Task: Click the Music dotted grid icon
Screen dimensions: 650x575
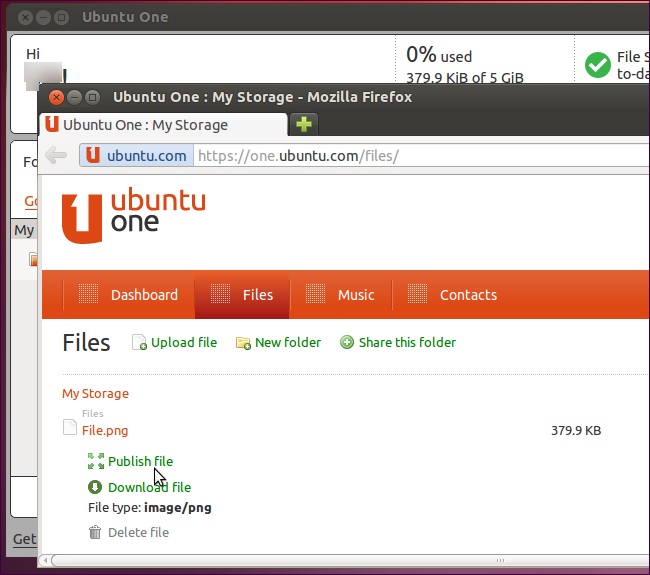Action: 315,294
